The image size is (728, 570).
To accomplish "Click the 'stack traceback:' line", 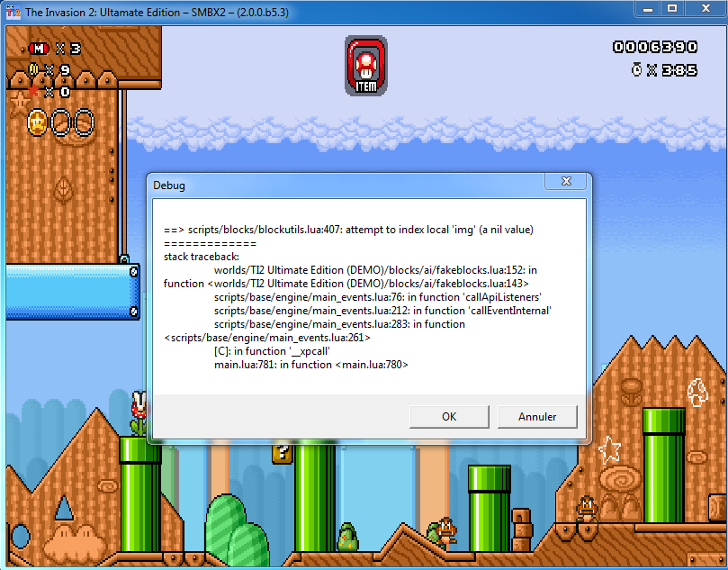I will [x=202, y=257].
